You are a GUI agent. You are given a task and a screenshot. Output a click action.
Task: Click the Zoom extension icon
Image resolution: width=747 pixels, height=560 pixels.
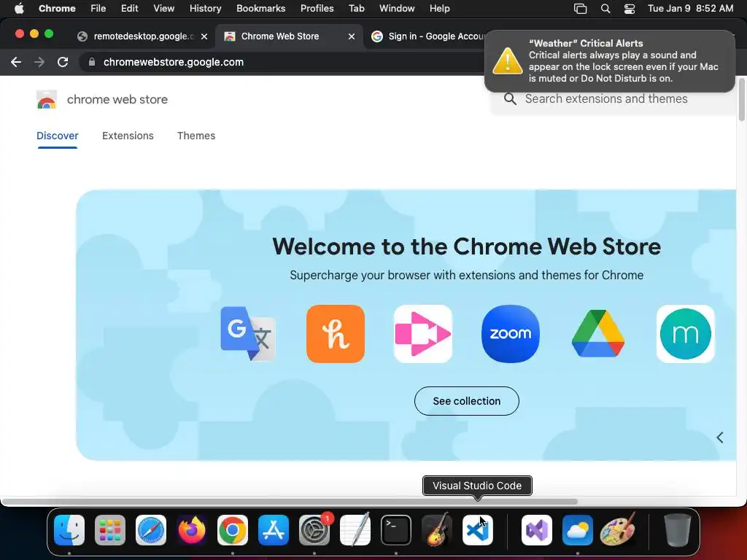click(x=511, y=334)
